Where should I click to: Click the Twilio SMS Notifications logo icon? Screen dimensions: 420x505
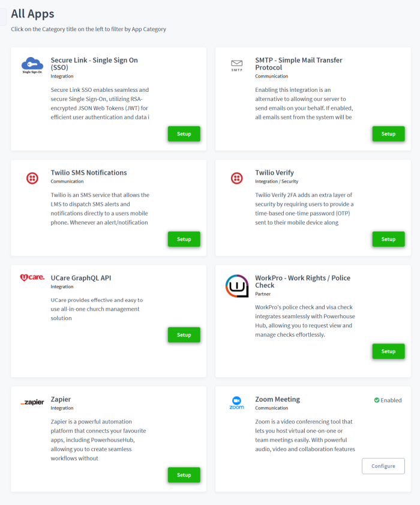click(x=32, y=178)
